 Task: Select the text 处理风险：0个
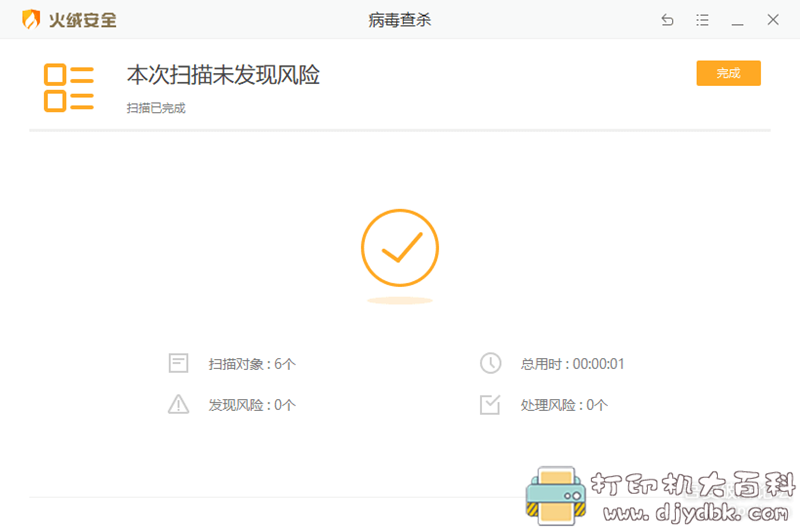click(564, 405)
